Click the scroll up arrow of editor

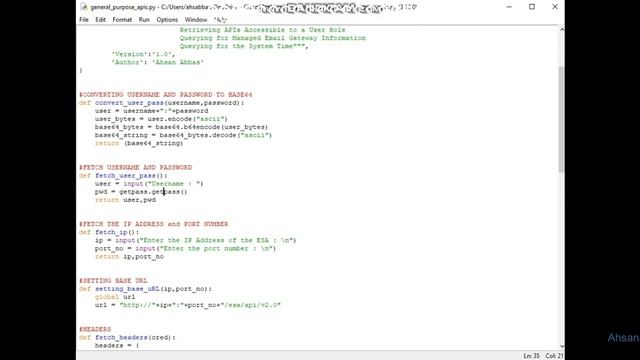pyautogui.click(x=562, y=29)
